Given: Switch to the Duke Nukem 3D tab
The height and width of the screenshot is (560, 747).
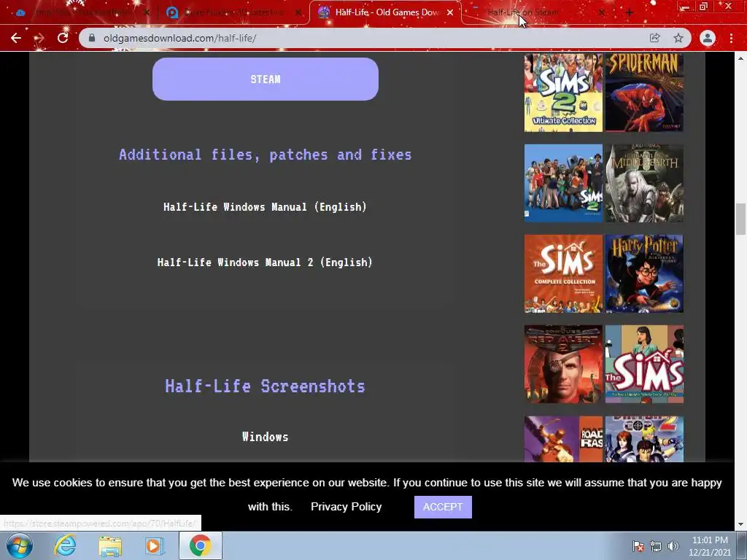Looking at the screenshot, I should click(x=233, y=13).
